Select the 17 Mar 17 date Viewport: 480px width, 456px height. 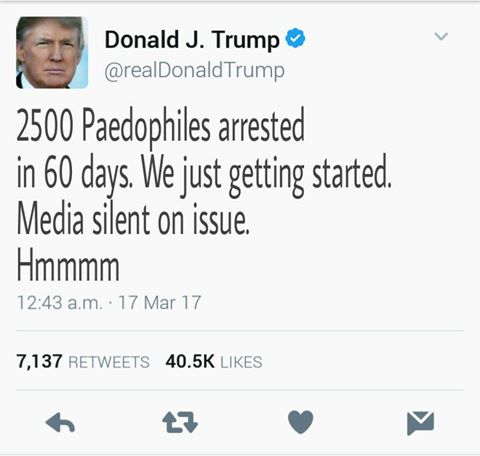(x=160, y=303)
